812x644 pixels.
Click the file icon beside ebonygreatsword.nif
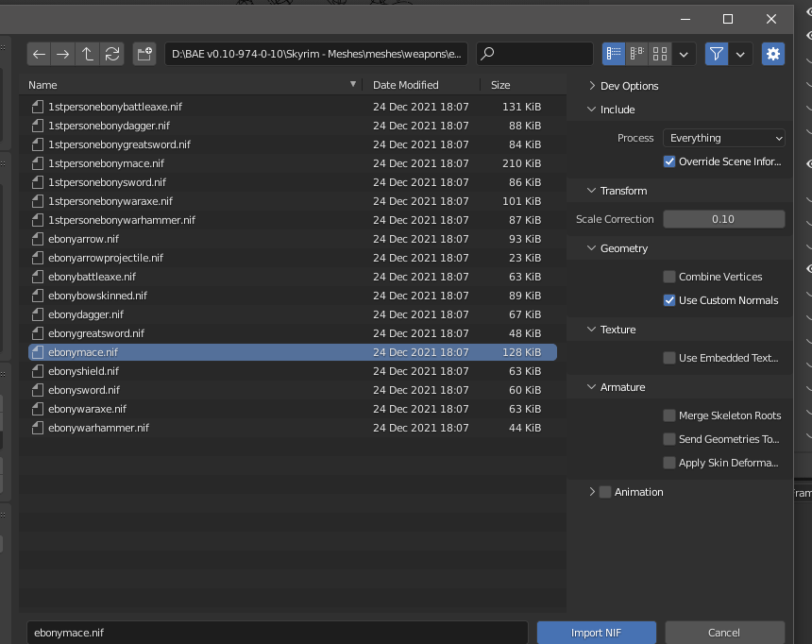37,333
